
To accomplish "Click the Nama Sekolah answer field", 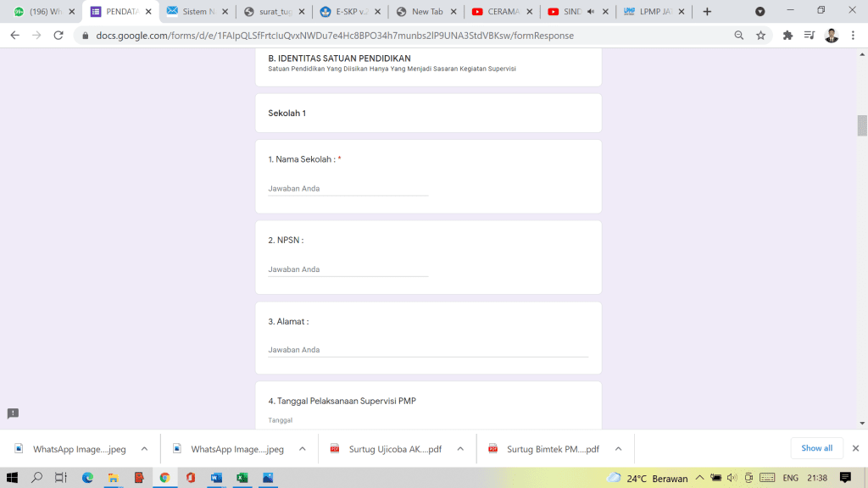I will (348, 188).
